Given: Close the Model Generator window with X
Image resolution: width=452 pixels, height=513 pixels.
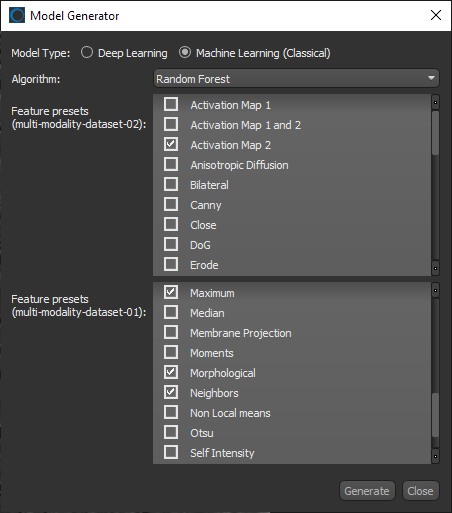Looking at the screenshot, I should (436, 15).
